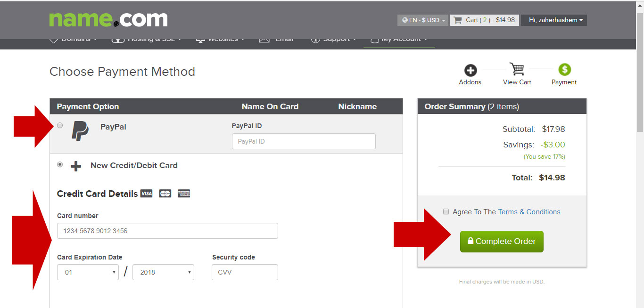Click the "Name On Card" column header
This screenshot has height=308, width=644.
270,106
